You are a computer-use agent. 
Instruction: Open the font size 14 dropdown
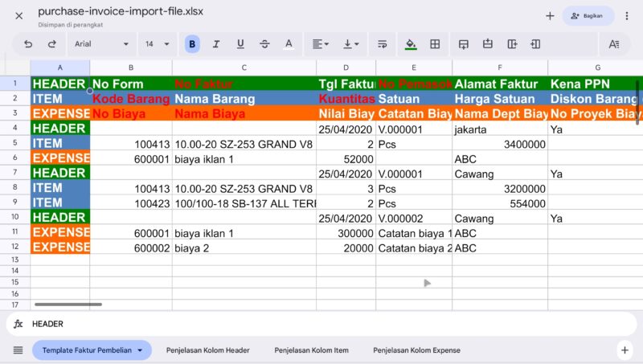point(158,44)
